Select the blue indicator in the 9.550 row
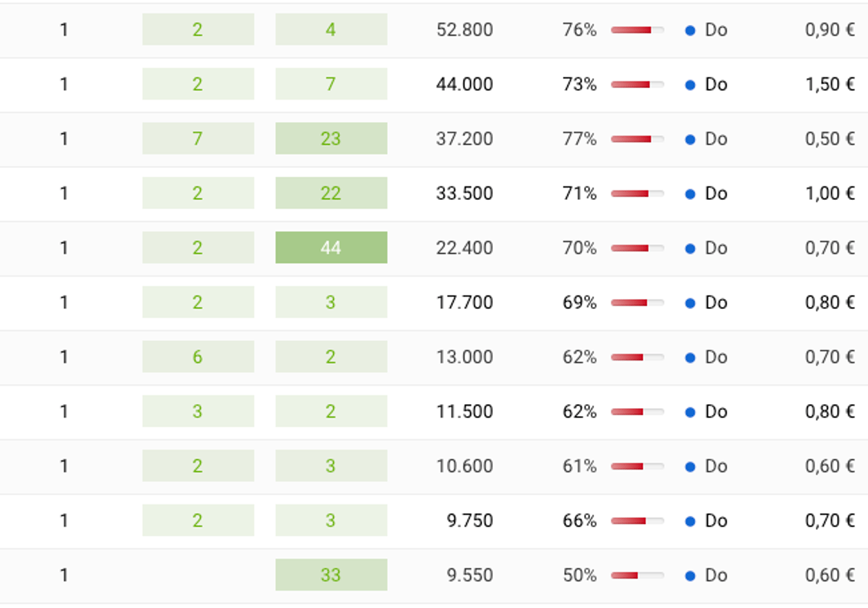868x608 pixels. click(x=690, y=575)
